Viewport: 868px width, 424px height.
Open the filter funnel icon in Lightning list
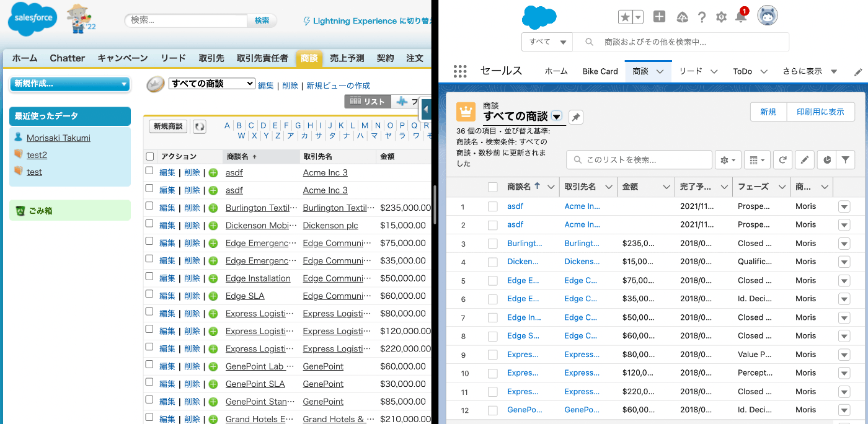pyautogui.click(x=846, y=160)
